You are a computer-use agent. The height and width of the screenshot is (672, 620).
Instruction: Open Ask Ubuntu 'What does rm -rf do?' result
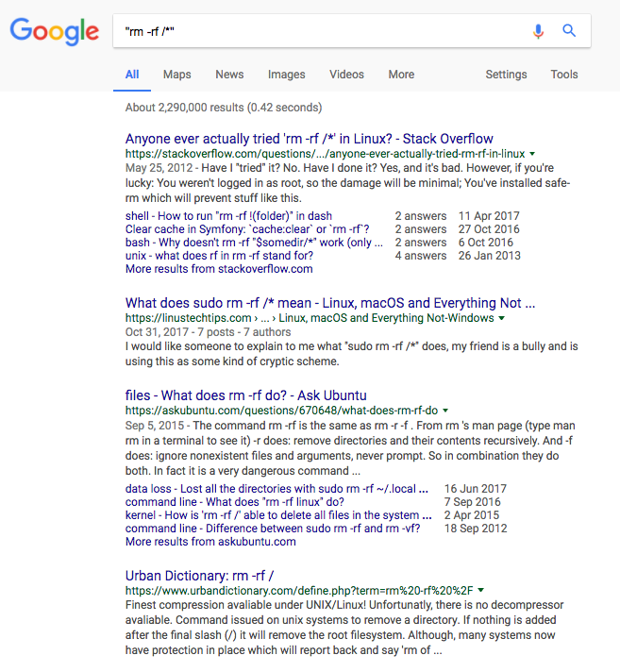click(246, 395)
